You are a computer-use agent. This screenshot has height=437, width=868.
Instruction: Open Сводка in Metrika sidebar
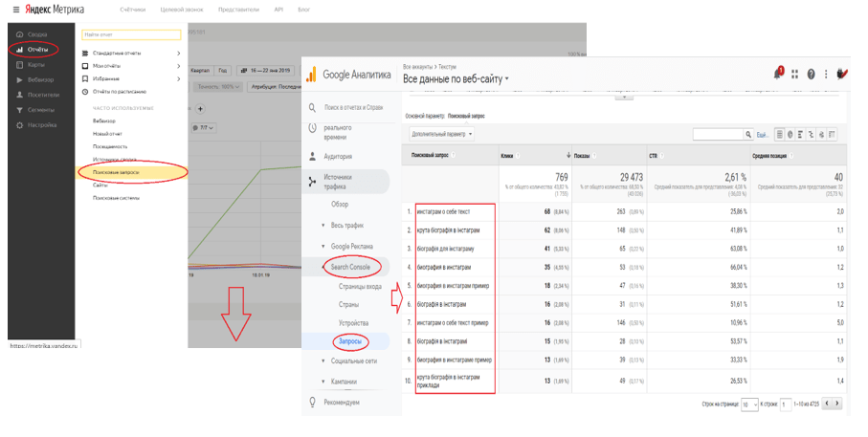pos(36,34)
